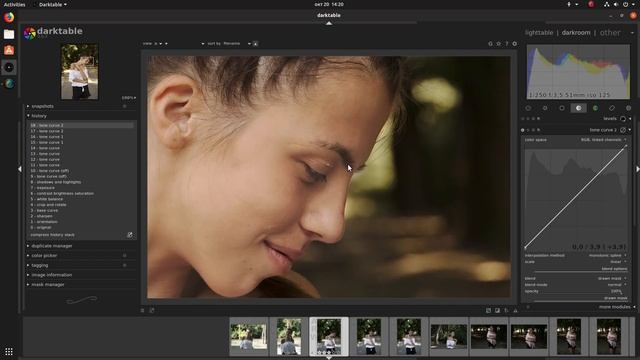Select history item 2 - sharpen
Viewport: 640px width, 360px height.
[x=81, y=216]
